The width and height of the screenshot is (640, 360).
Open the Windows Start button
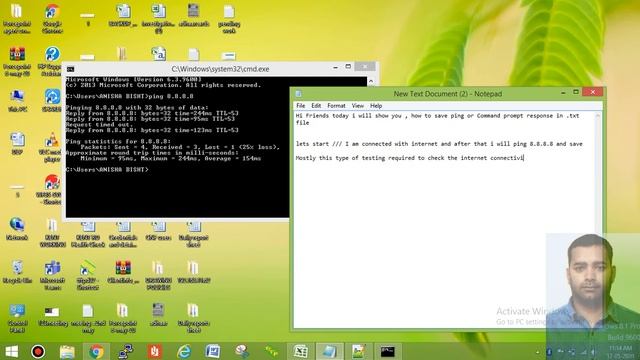pyautogui.click(x=11, y=351)
